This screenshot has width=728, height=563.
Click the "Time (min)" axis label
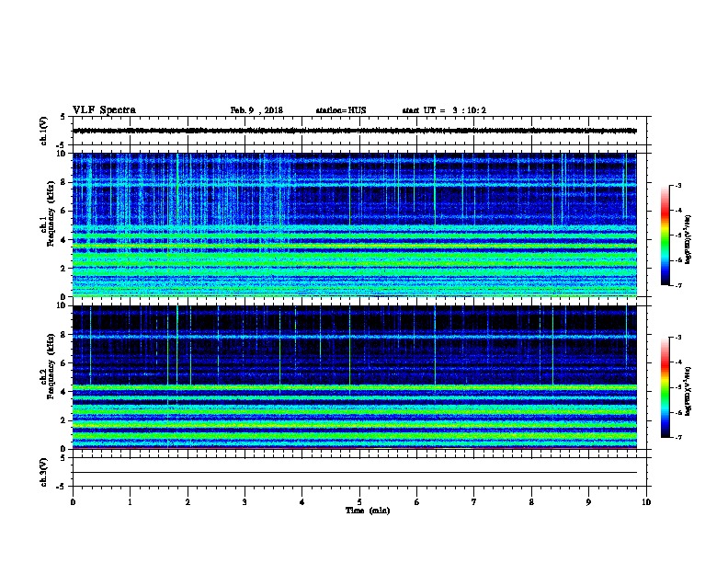(x=368, y=511)
